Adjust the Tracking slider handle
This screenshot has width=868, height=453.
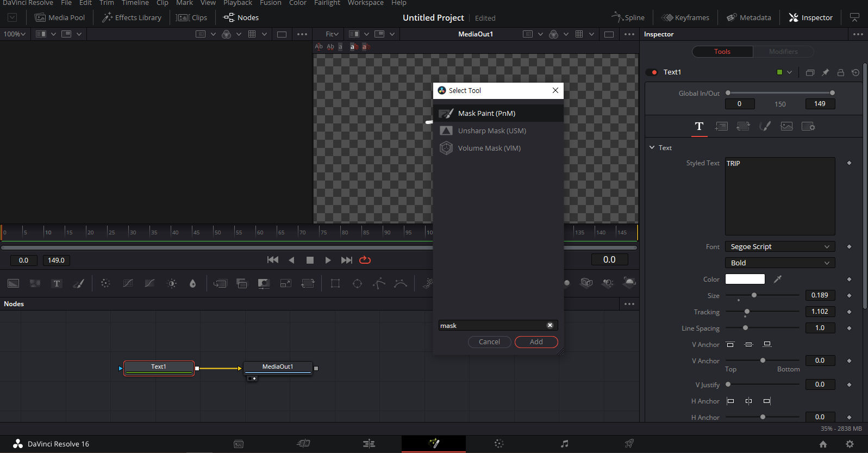747,312
